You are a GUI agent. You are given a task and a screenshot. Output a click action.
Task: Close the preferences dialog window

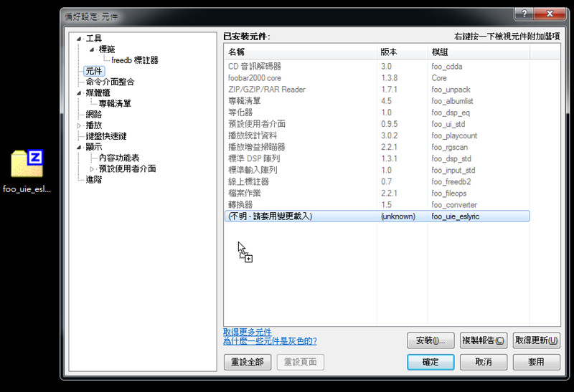pos(550,14)
